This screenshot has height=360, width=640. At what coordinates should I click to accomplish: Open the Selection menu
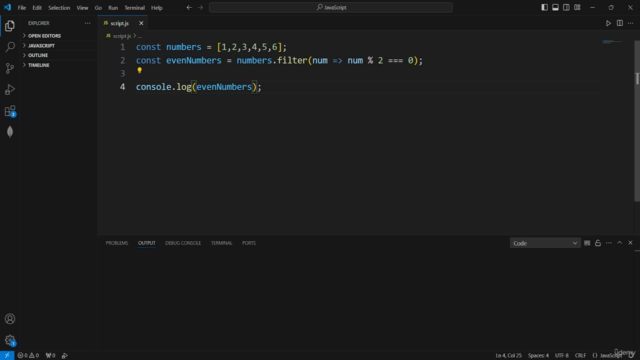[x=59, y=7]
